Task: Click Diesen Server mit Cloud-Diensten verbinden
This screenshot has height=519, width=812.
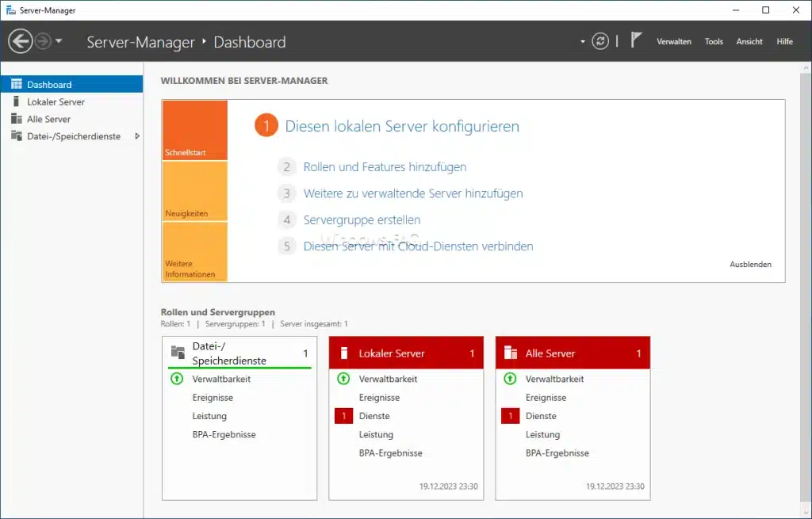Action: [418, 246]
